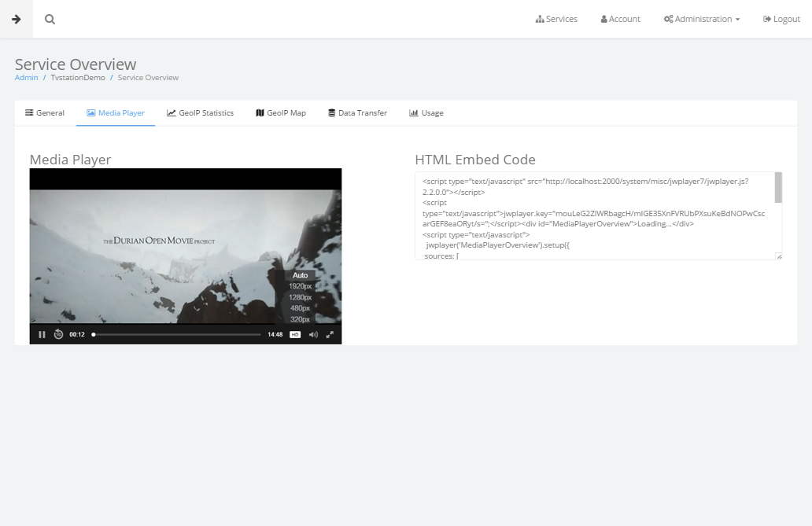This screenshot has width=812, height=526.
Task: Mute the player volume icon
Action: point(313,334)
